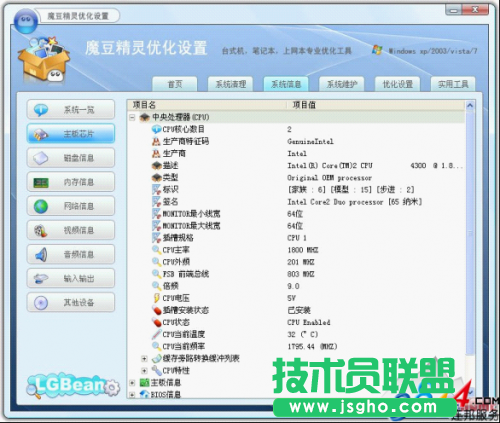500x423 pixels.
Task: Select the CPU Enabled value
Action: click(x=309, y=322)
